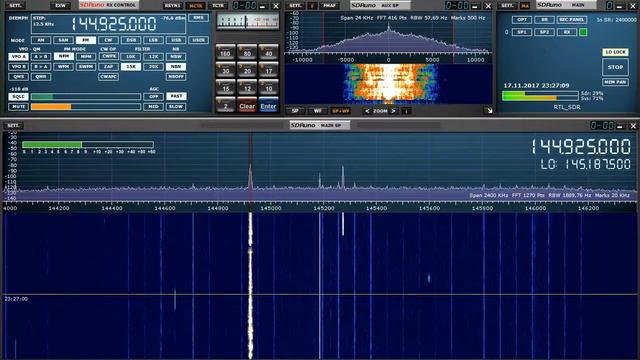
Task: Click the blue Enter keypad button
Action: (268, 105)
